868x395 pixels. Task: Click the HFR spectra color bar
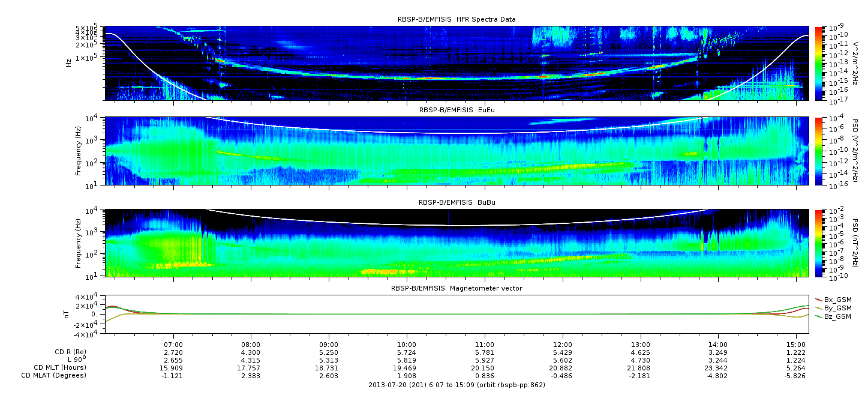point(819,63)
